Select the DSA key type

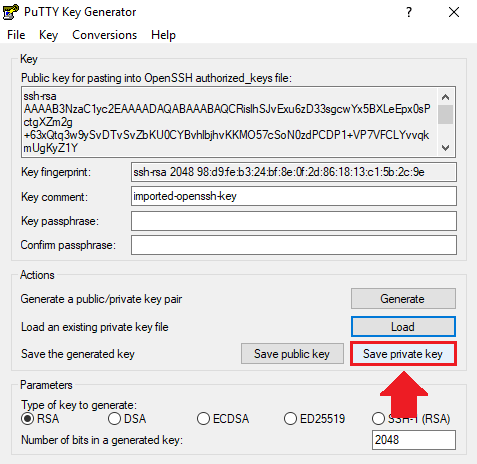pos(127,419)
